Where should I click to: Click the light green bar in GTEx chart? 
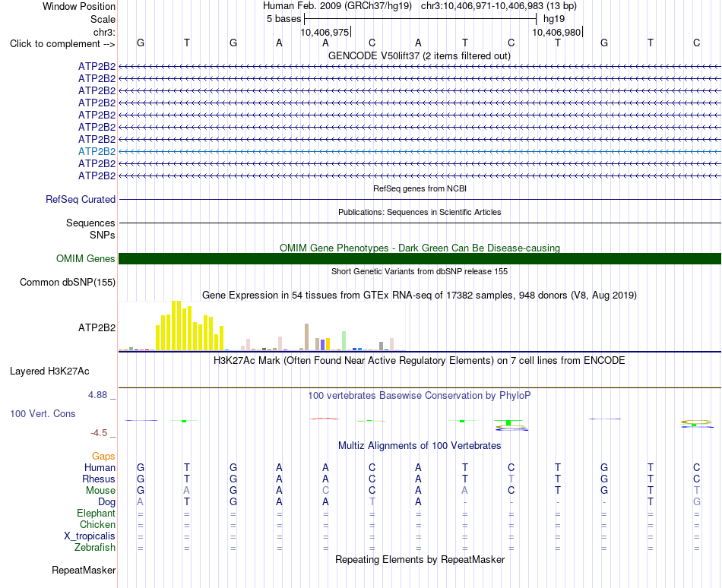(344, 341)
